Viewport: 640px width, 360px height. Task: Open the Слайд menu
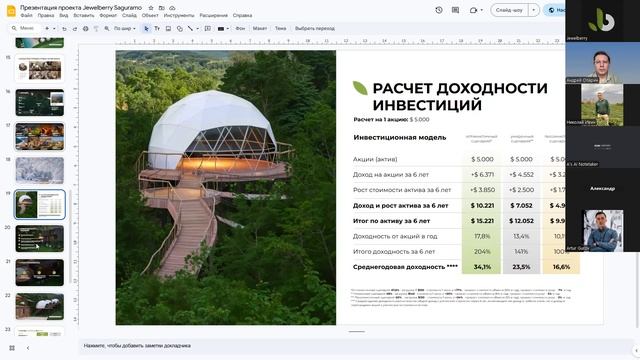(x=129, y=16)
